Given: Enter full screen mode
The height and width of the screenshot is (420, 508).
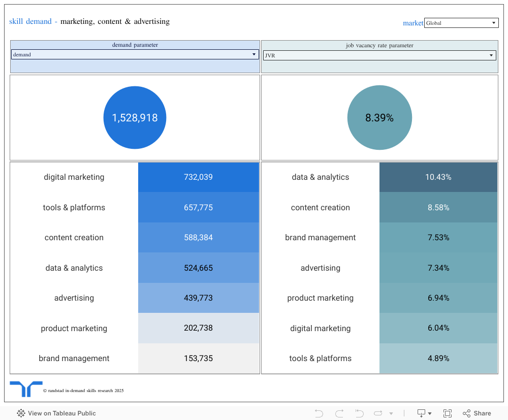Looking at the screenshot, I should coord(448,413).
